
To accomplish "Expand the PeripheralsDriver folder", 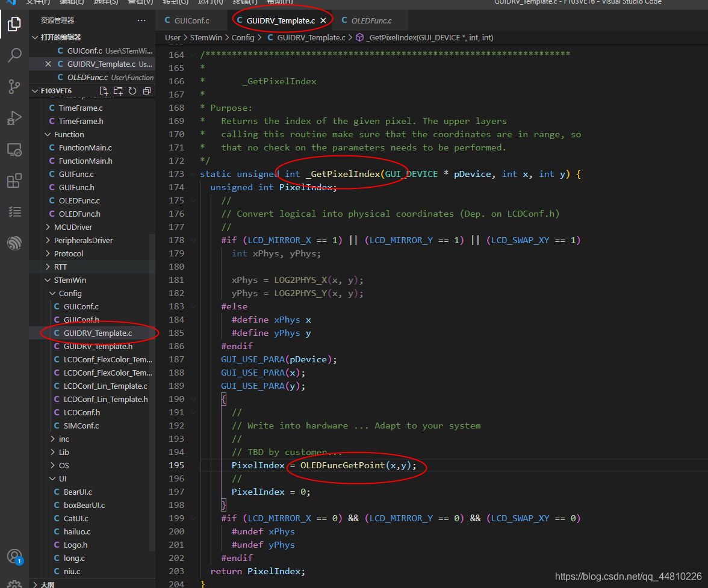I will coord(48,241).
